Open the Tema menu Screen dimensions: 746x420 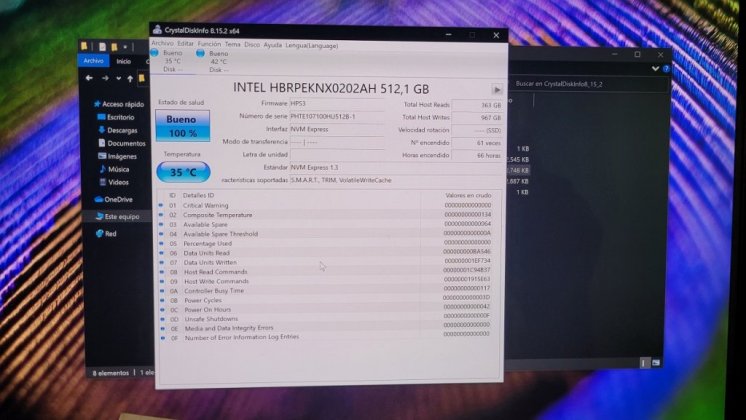(232, 44)
